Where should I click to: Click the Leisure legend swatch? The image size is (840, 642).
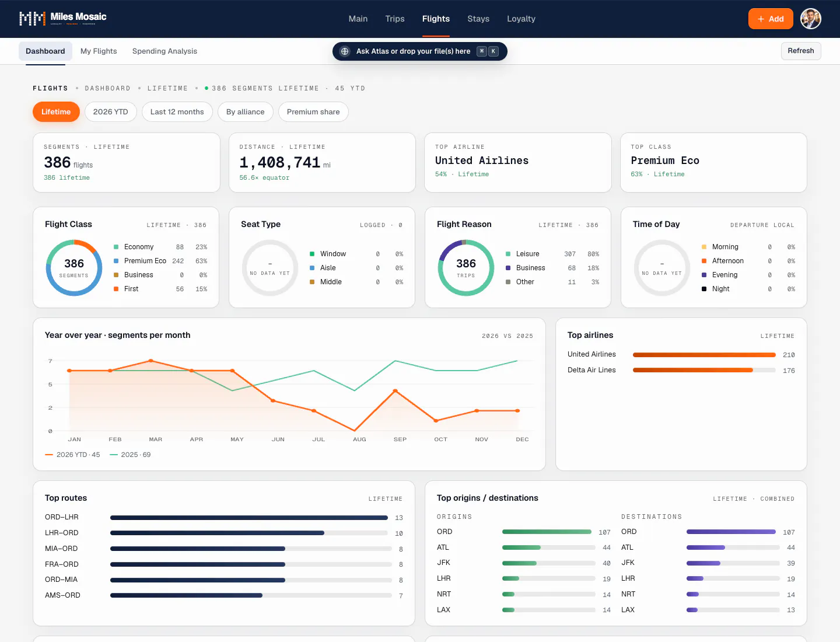(x=508, y=254)
